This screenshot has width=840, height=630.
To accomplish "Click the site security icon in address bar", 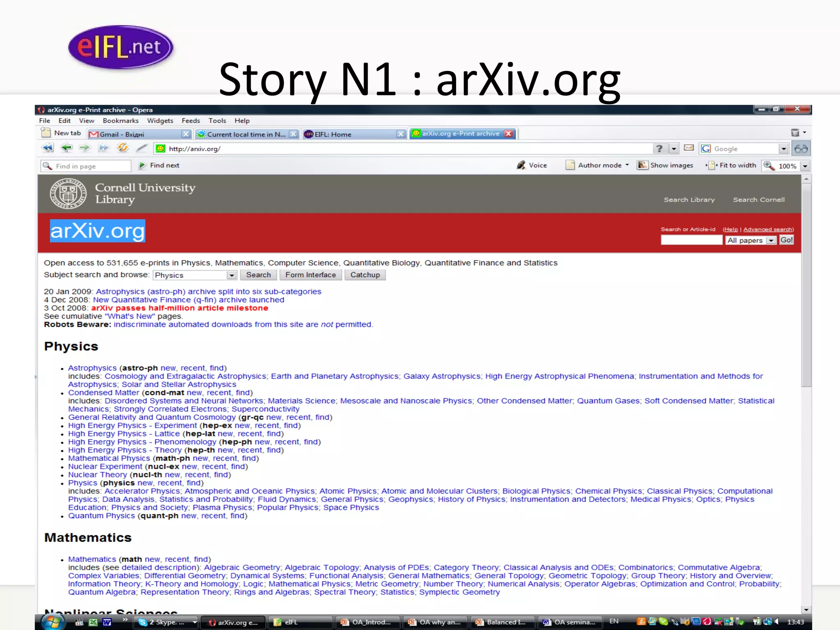I will (160, 148).
